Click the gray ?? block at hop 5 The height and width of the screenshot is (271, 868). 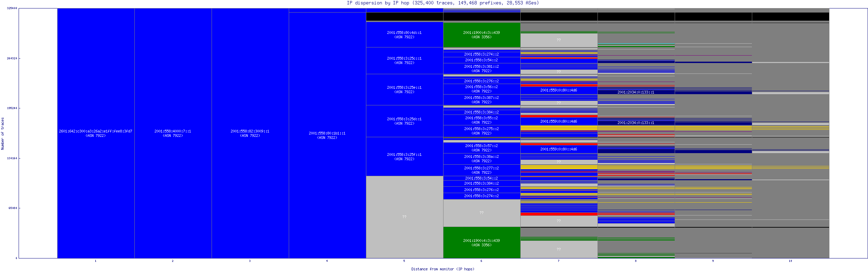click(405, 217)
